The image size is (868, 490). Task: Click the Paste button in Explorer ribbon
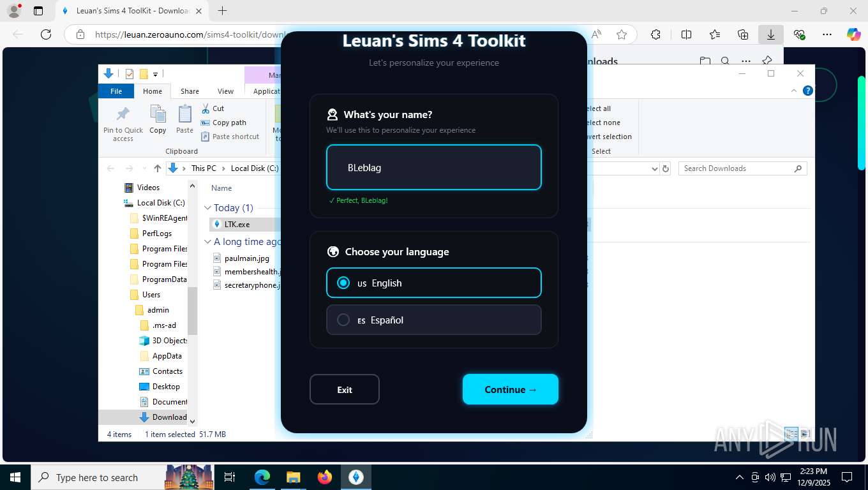click(184, 120)
